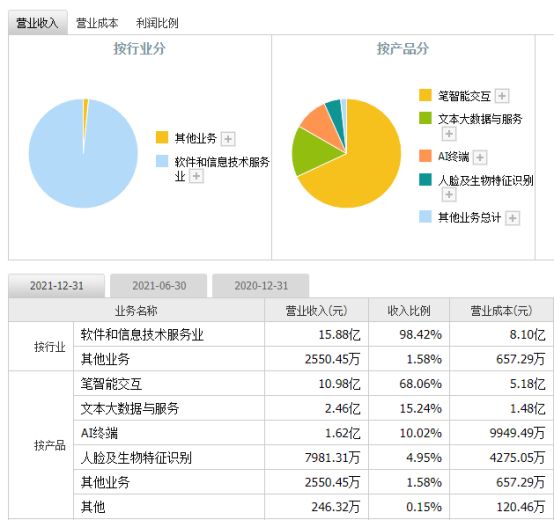The width and height of the screenshot is (554, 521).
Task: Click plus icon next to 笔智能交互
Action: [502, 96]
